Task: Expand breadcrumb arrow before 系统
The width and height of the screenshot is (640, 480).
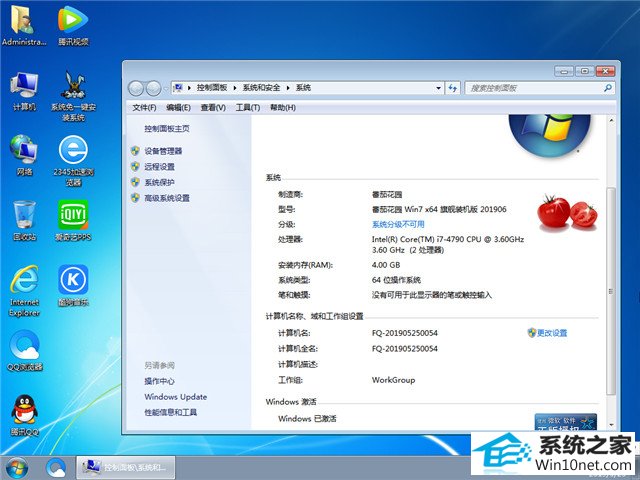Action: (288, 88)
